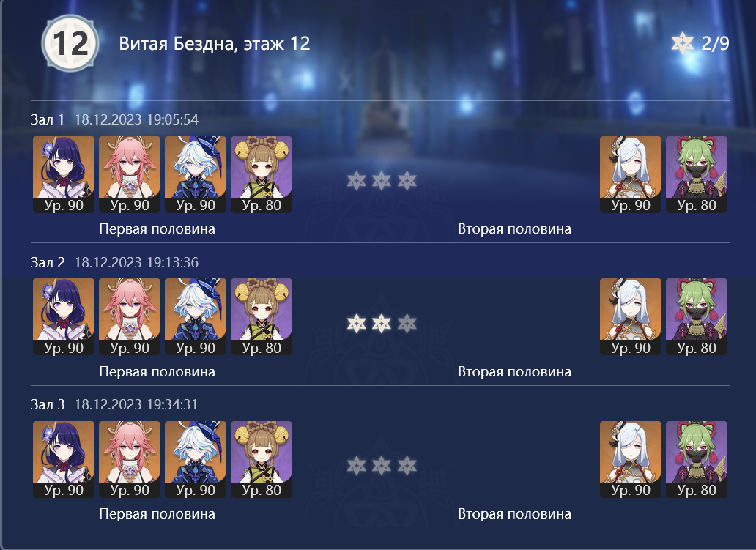Click the first lit star in Зал 2
The image size is (756, 550).
pyautogui.click(x=357, y=323)
